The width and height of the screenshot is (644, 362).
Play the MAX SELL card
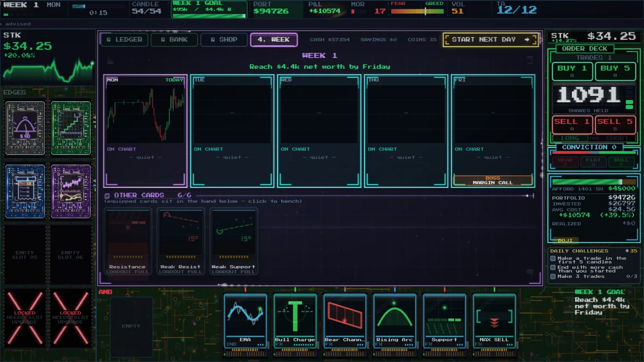tap(494, 321)
